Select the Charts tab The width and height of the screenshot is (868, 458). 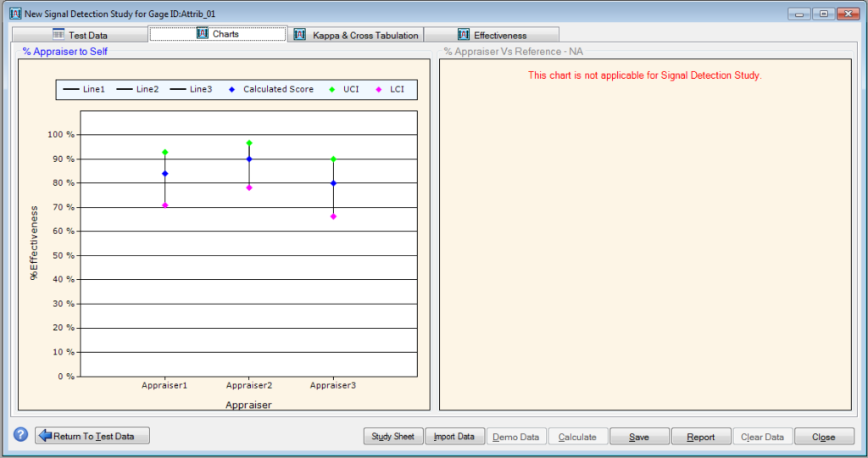pos(217,34)
